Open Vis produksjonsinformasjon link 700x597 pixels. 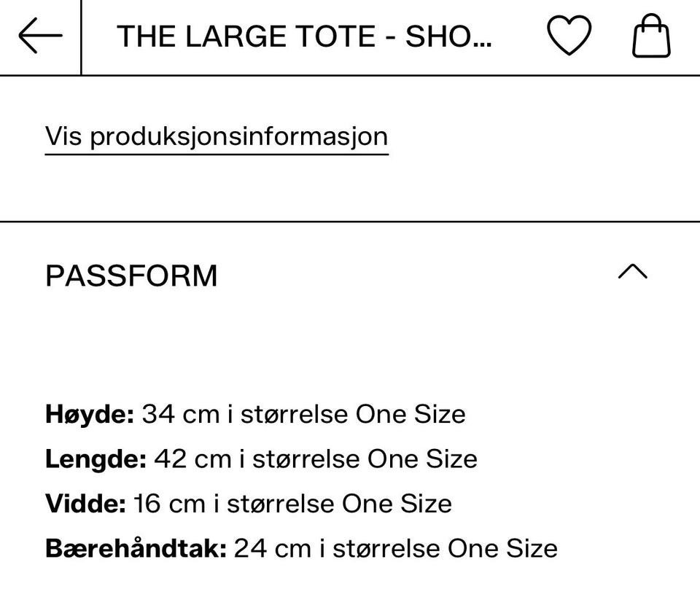[x=216, y=137]
